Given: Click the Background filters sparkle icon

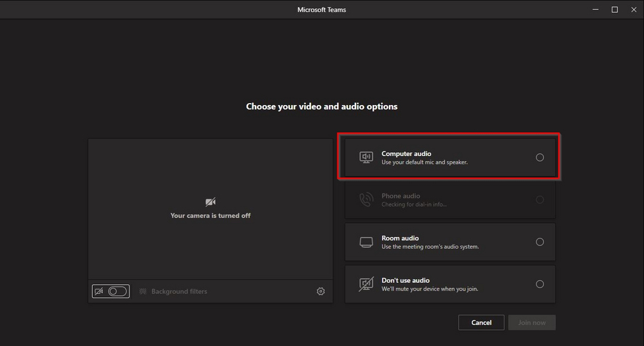Looking at the screenshot, I should tap(143, 291).
